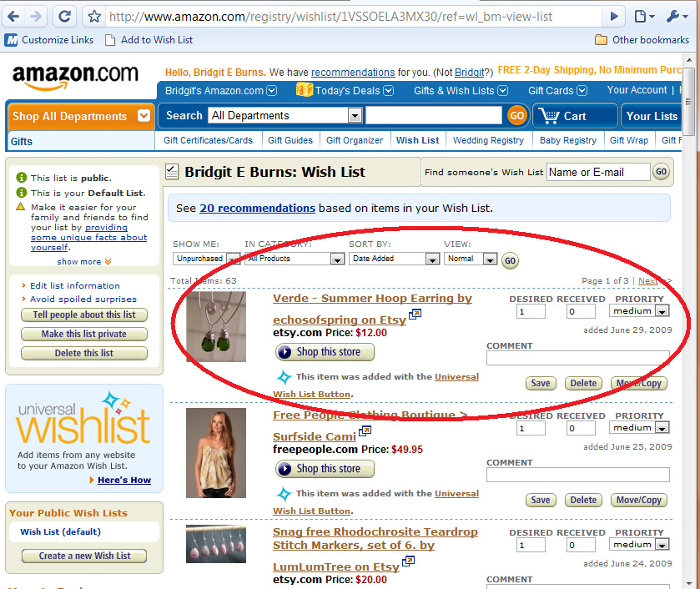The image size is (700, 589).
Task: Select the Gift Guides tab
Action: [x=290, y=140]
